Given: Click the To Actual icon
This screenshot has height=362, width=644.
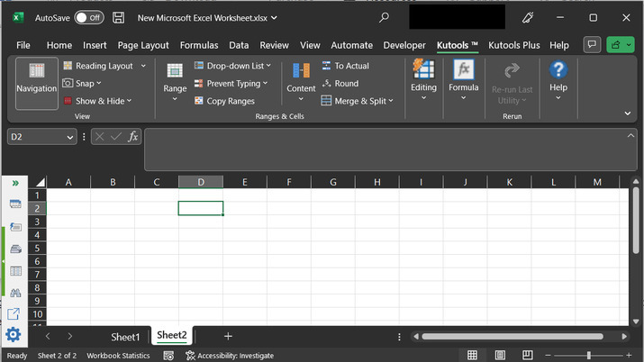Looking at the screenshot, I should [327, 66].
